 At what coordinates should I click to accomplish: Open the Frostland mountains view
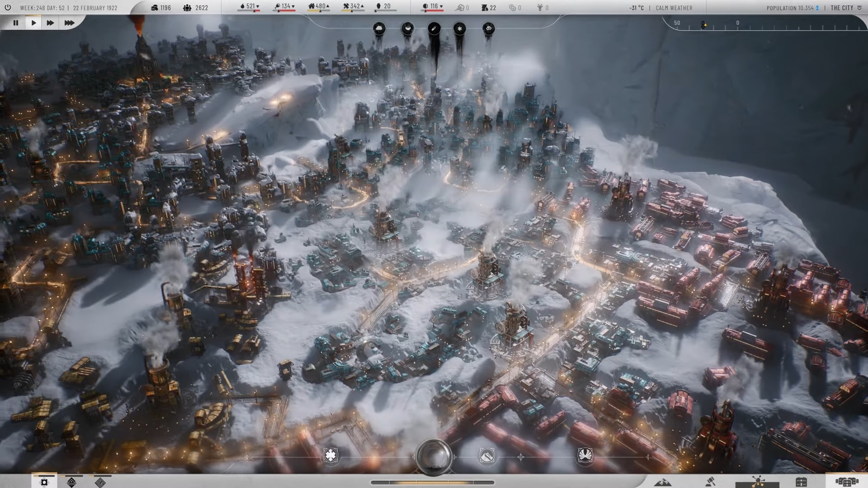[x=663, y=482]
